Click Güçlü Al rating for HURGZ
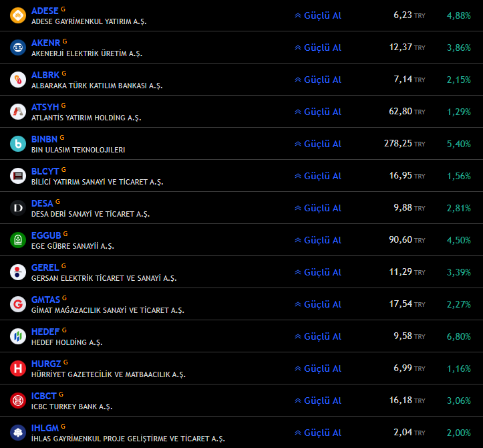 click(318, 368)
